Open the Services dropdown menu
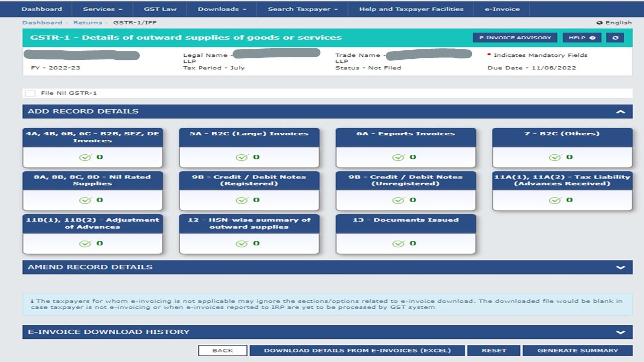Viewport: 644px width, 362px height. [103, 9]
